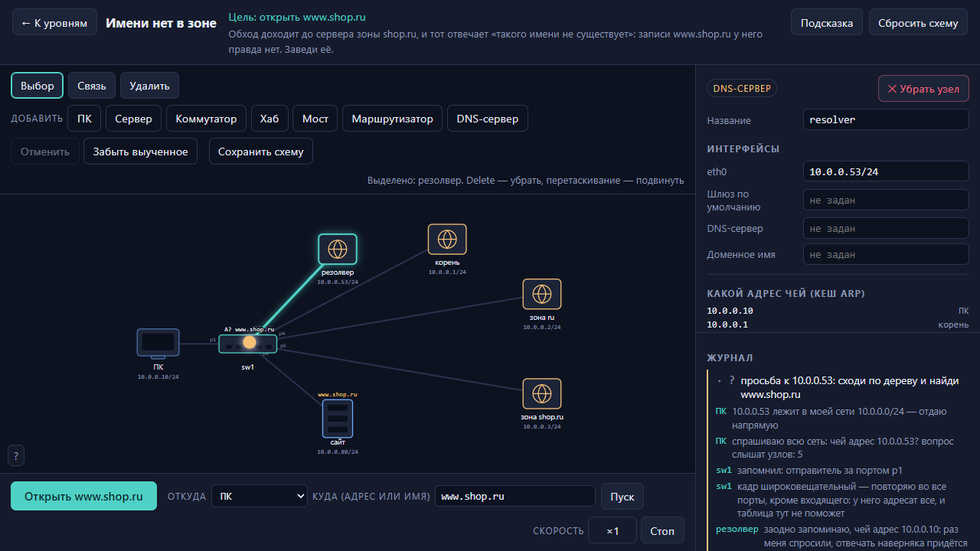The height and width of the screenshot is (551, 980).
Task: Select the ПК computer node
Action: [x=158, y=344]
